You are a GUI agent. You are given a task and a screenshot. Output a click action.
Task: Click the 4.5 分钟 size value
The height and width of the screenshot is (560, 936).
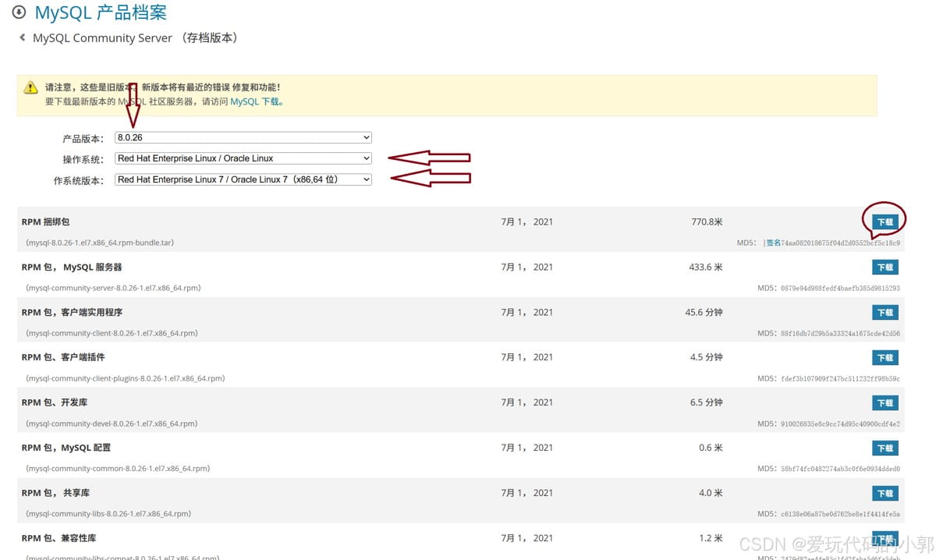pyautogui.click(x=707, y=357)
